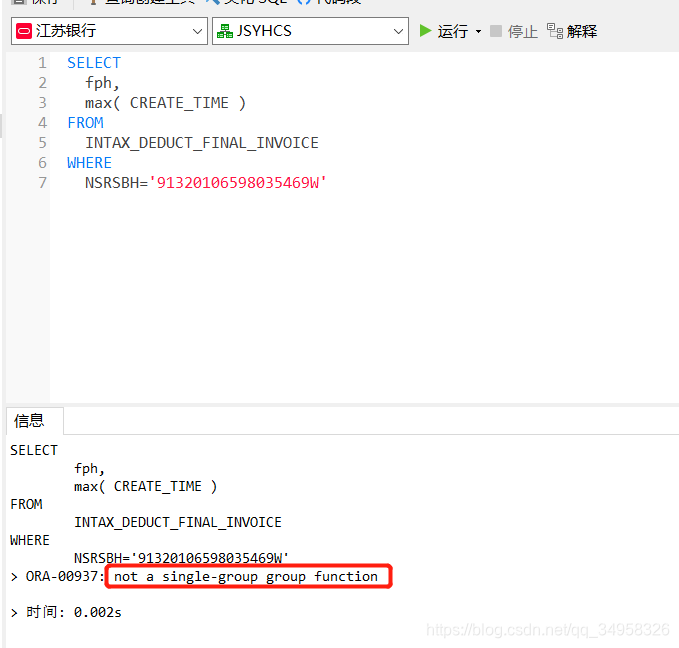
Task: Click the green 运行 run button
Action: click(443, 31)
